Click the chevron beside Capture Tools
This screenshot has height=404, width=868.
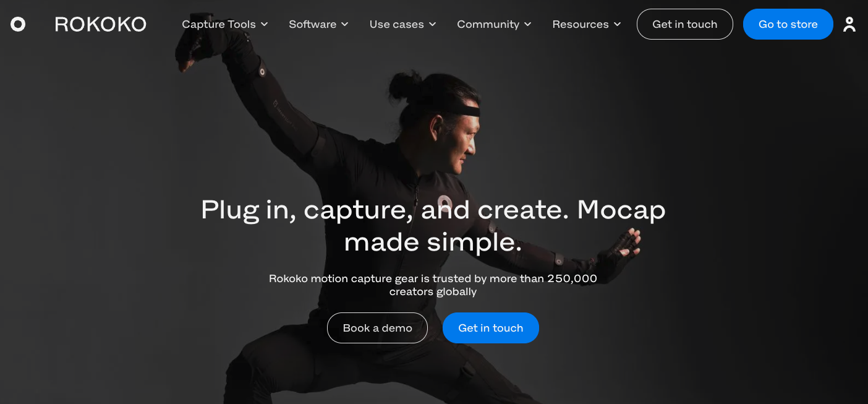[x=265, y=24]
